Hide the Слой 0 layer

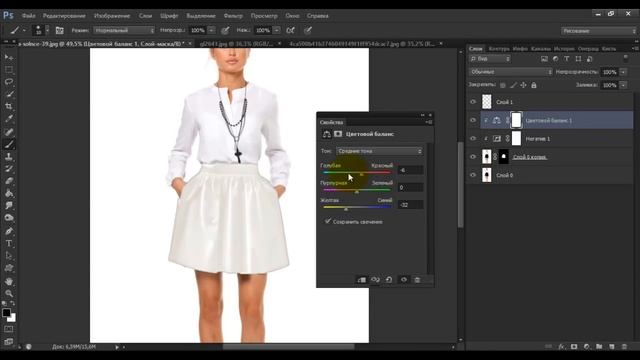point(473,175)
